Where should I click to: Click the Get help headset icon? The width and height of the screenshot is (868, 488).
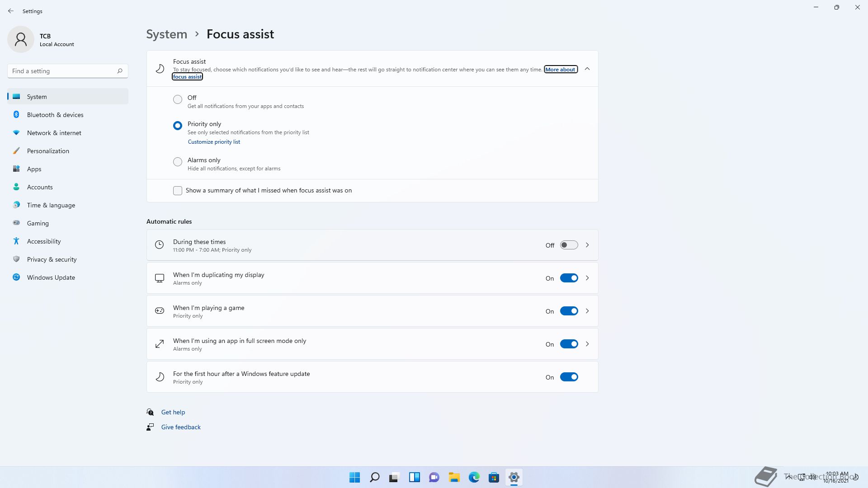[x=150, y=412]
